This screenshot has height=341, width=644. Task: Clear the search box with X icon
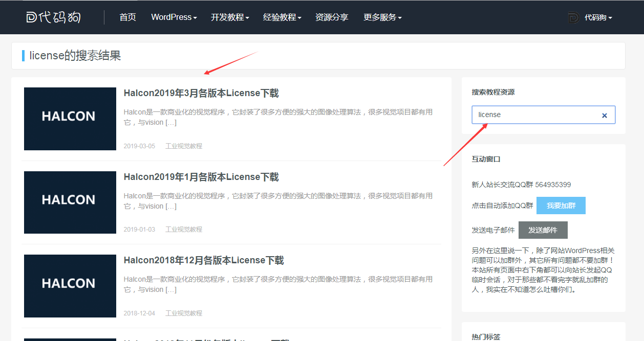pyautogui.click(x=604, y=116)
